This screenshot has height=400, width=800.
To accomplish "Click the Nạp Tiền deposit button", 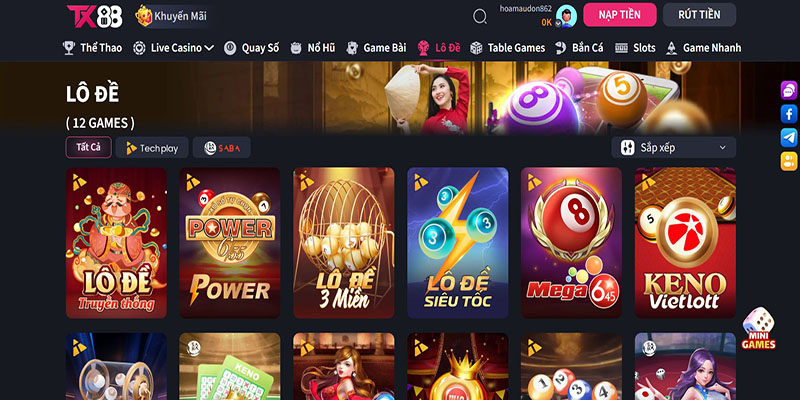I will [x=620, y=15].
